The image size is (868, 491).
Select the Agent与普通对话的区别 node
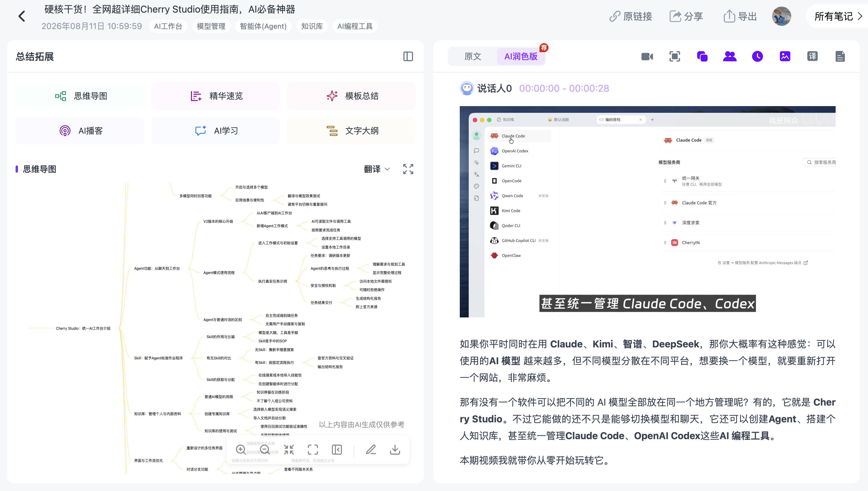222,320
